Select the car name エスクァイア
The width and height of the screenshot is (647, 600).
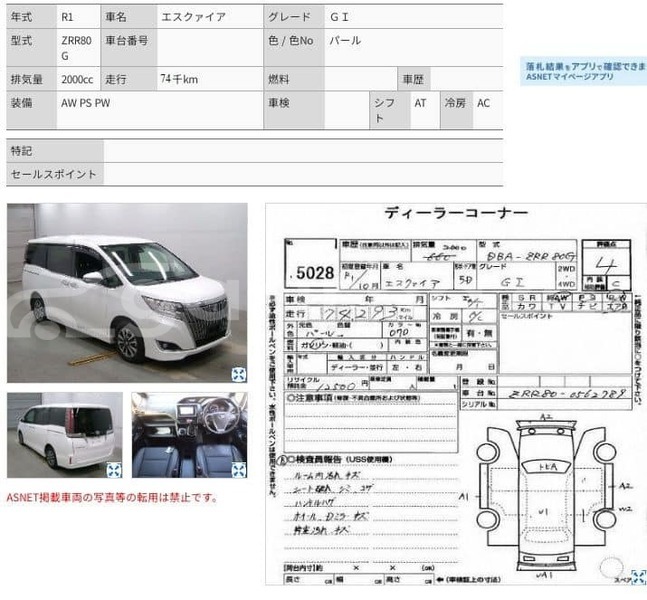(194, 17)
